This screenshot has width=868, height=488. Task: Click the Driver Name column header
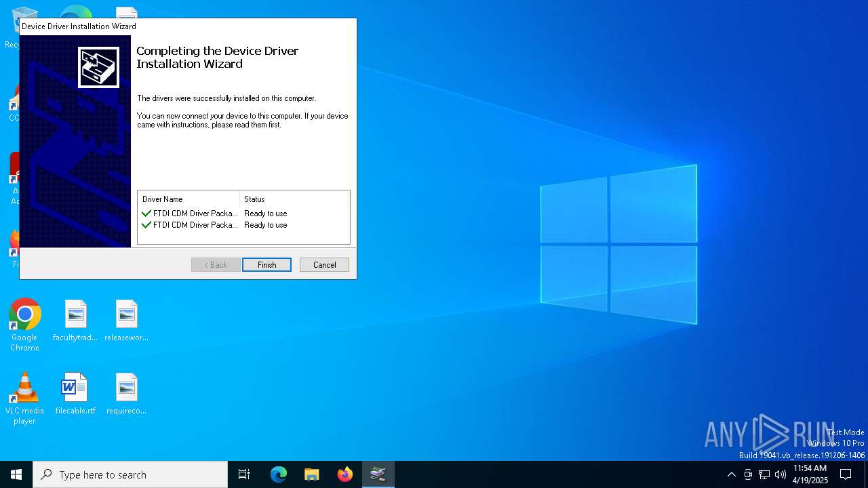coord(189,199)
